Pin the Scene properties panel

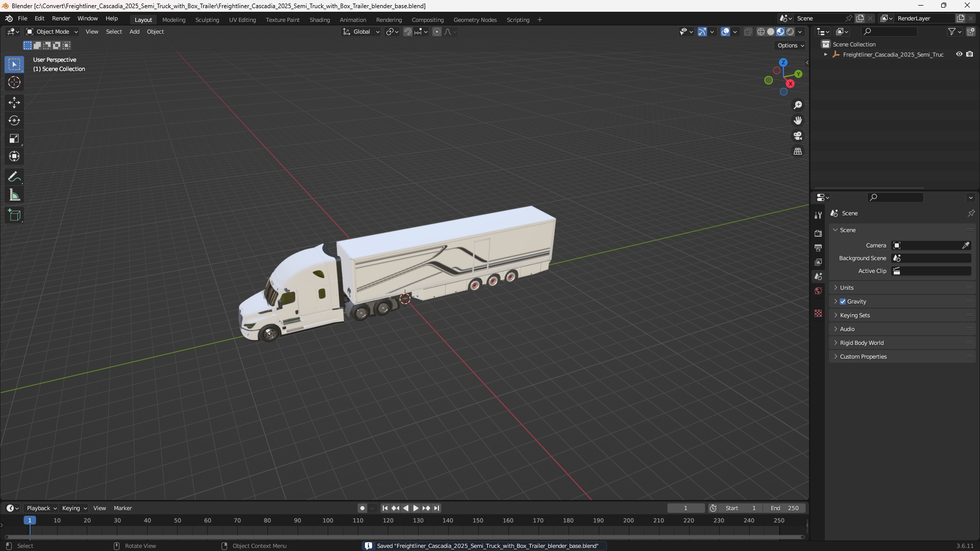[971, 213]
